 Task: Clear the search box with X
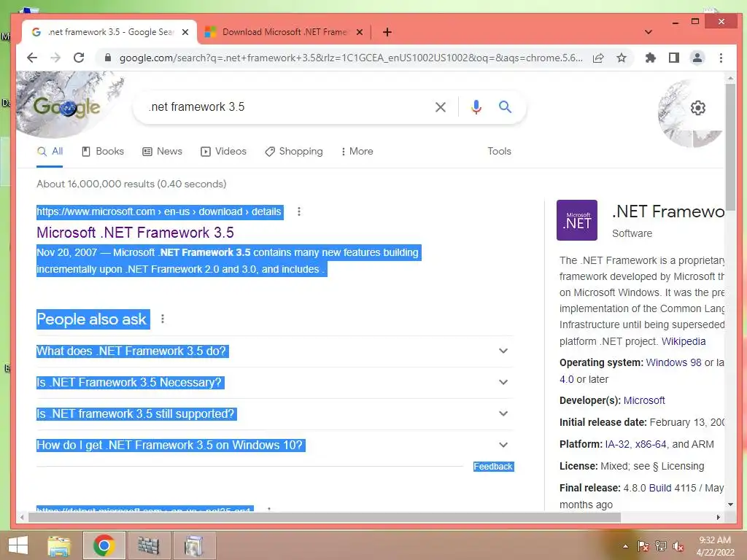point(441,107)
